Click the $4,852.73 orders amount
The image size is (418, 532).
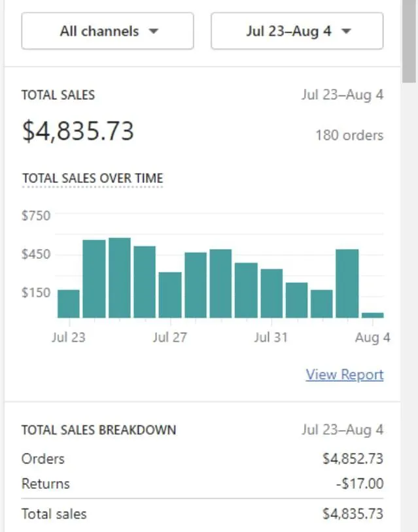353,459
